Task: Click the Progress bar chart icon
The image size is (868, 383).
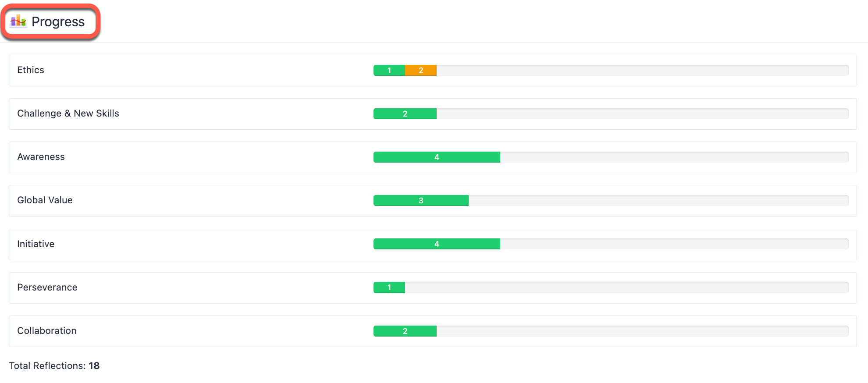Action: click(x=18, y=21)
